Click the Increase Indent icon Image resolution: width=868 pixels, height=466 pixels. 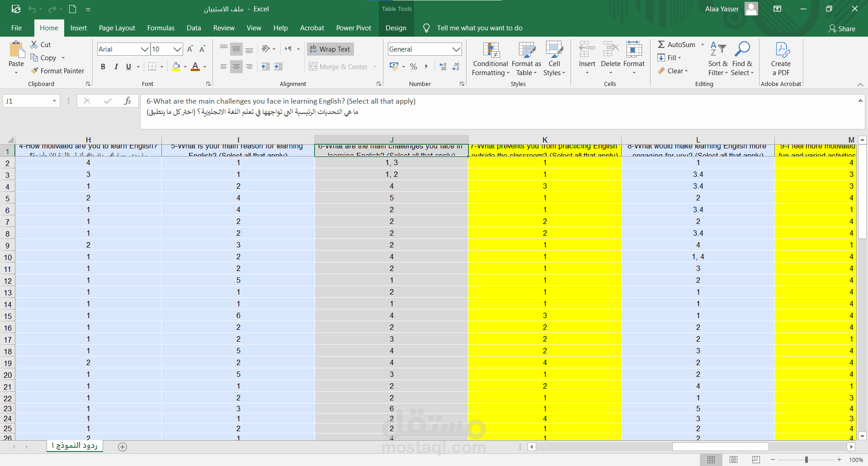[x=279, y=67]
